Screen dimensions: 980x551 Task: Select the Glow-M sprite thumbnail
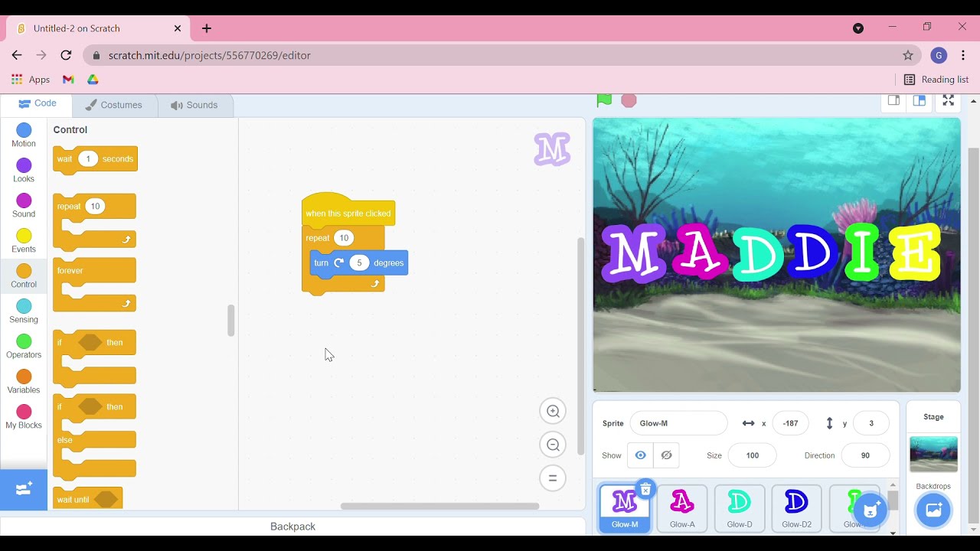pos(625,508)
